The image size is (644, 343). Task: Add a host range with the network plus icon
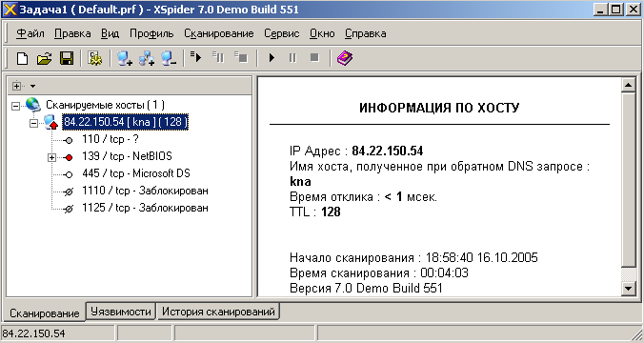(x=146, y=58)
